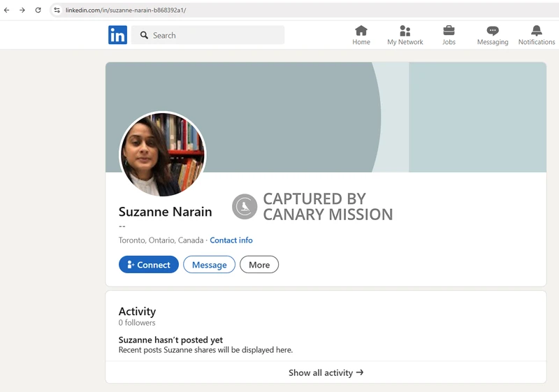
Task: Open the Contact info link
Action: click(231, 240)
